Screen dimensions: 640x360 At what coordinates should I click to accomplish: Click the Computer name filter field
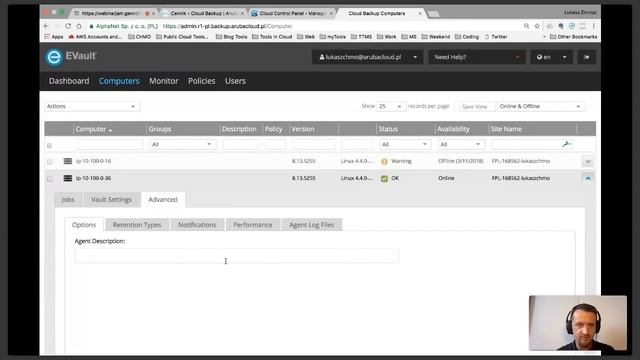coord(109,144)
